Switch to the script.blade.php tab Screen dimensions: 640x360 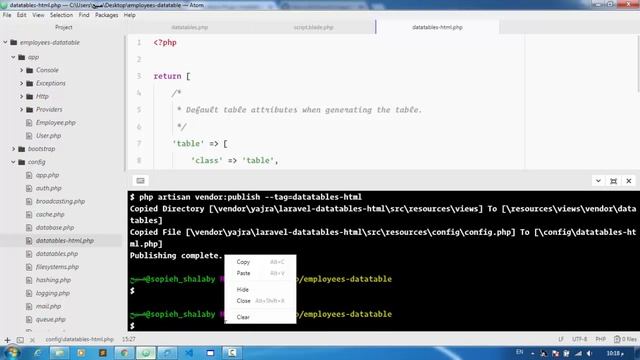pyautogui.click(x=313, y=27)
